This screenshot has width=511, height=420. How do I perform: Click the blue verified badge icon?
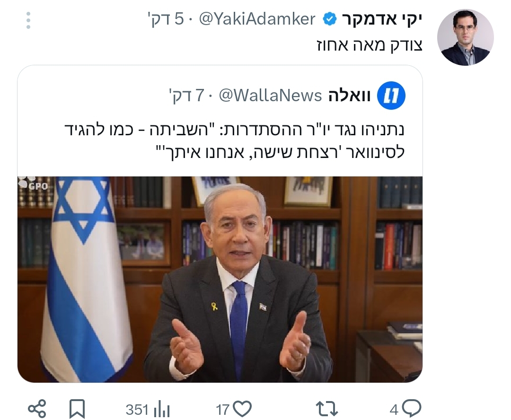coord(329,19)
